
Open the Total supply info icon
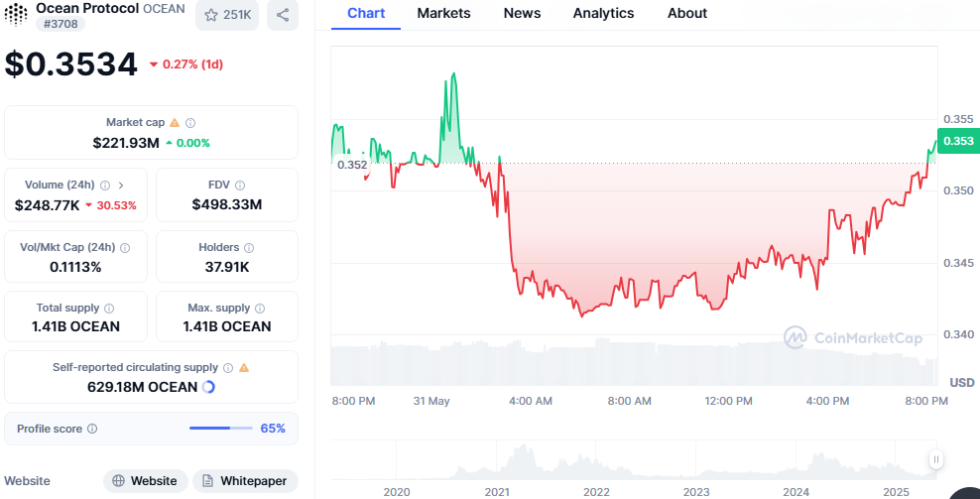[x=109, y=309]
